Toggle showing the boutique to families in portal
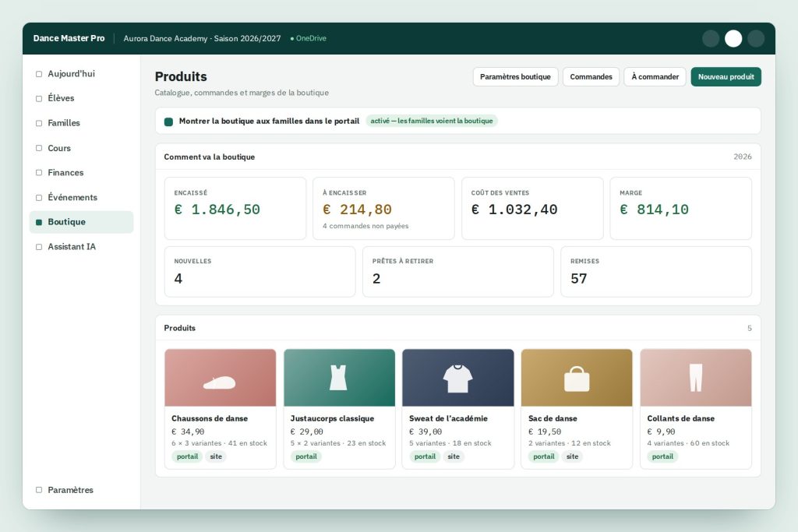Image resolution: width=798 pixels, height=532 pixels. tap(168, 122)
